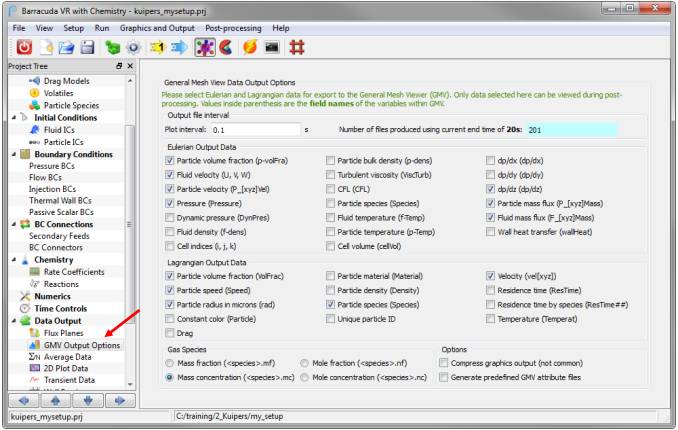Enable Dynamic pressure (DynPres) output
678x430 pixels.
(170, 218)
